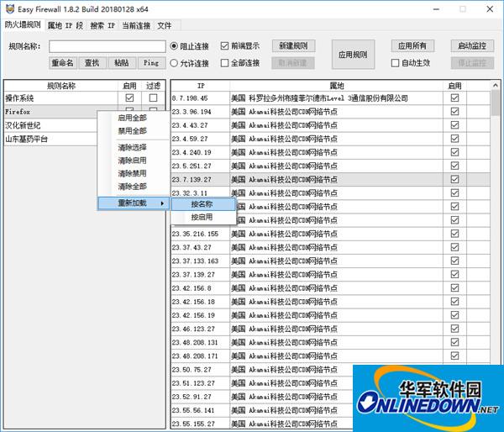Select the IP cell 23.42.156.18
504x432 pixels.
pyautogui.click(x=200, y=302)
